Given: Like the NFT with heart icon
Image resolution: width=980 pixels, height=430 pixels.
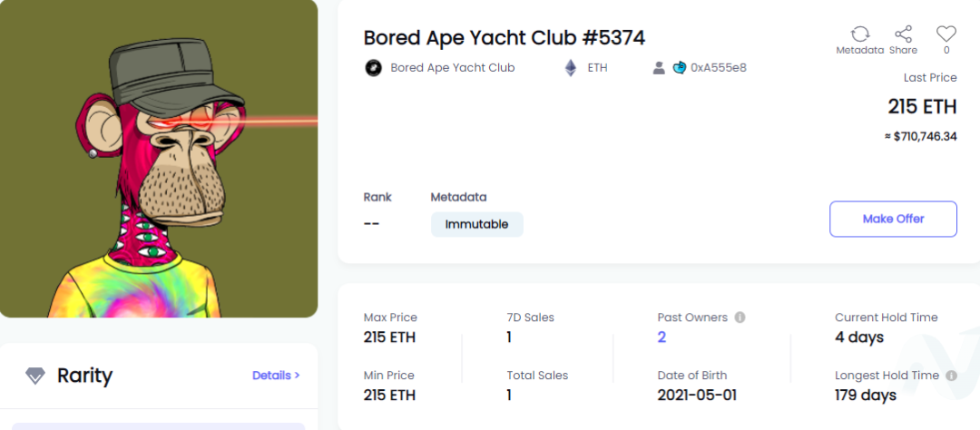Looking at the screenshot, I should [x=946, y=34].
